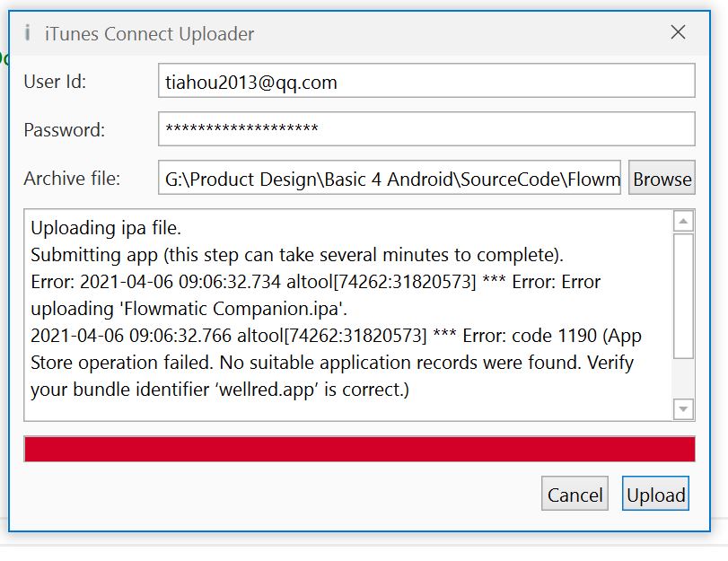Close the iTunes Connect Uploader dialog
Image resolution: width=728 pixels, height=561 pixels.
pyautogui.click(x=678, y=32)
